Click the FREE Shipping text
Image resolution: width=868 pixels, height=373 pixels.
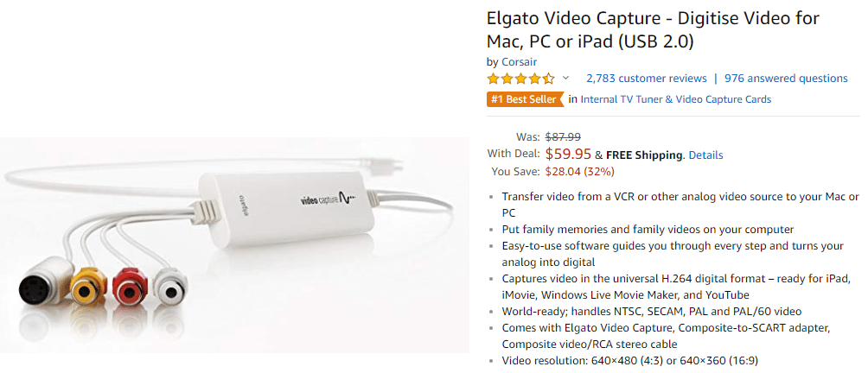click(x=644, y=155)
